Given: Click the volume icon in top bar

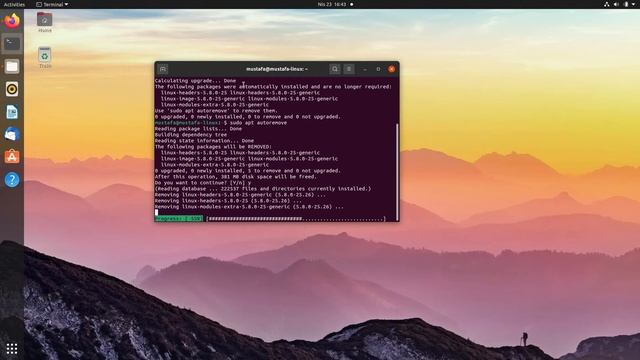Looking at the screenshot, I should pyautogui.click(x=616, y=4).
